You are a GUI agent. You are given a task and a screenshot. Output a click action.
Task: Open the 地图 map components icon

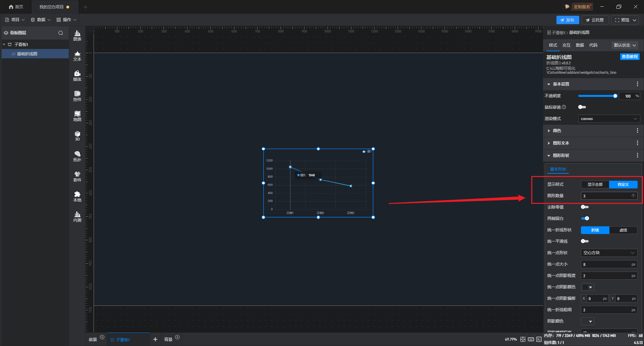77,116
